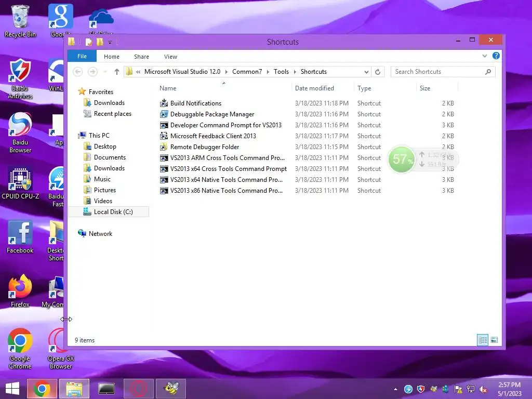Select Facebook desktop shortcut
The image size is (532, 399).
point(20,237)
